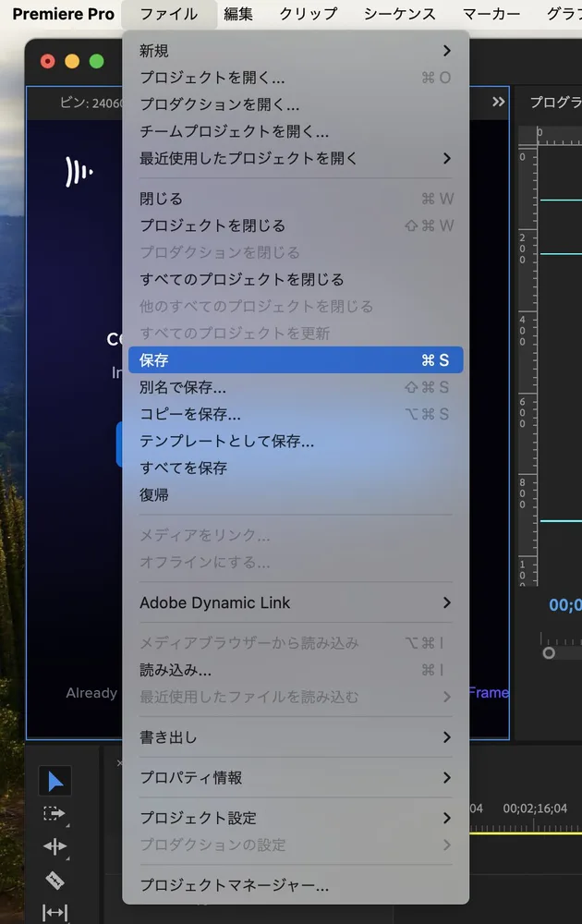The height and width of the screenshot is (924, 582).
Task: Click the program monitor zoom circle handle
Action: click(549, 652)
